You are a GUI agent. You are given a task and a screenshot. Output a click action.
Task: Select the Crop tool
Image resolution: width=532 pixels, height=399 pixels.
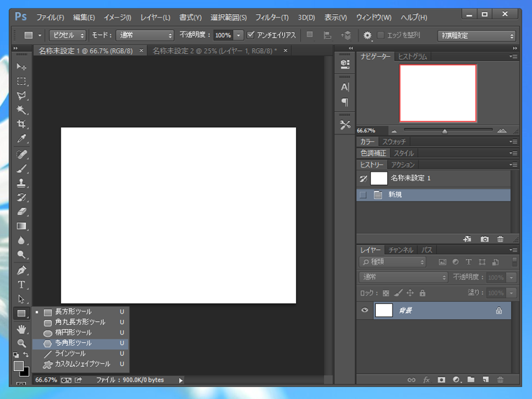tap(22, 124)
